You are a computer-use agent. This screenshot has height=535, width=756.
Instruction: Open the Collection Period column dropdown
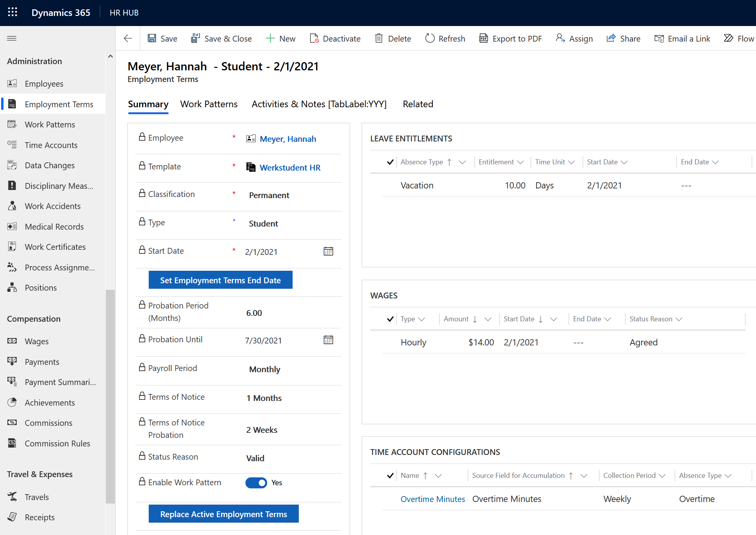coord(662,476)
